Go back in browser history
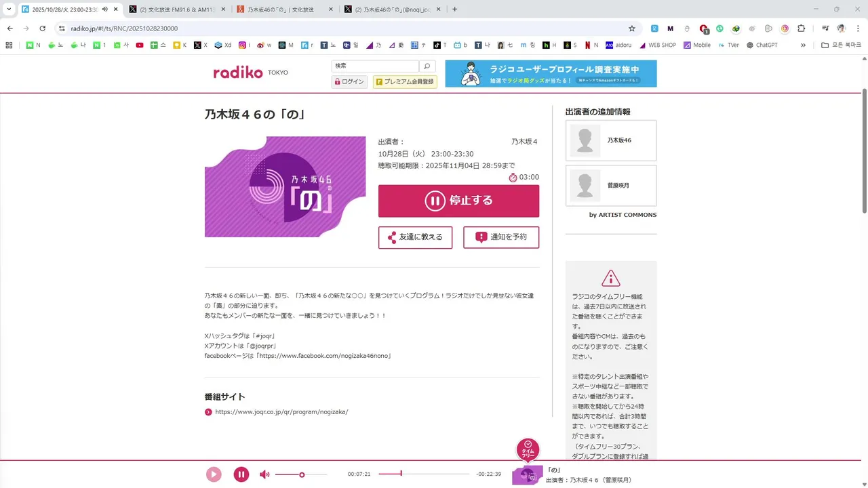868x488 pixels. 9,28
